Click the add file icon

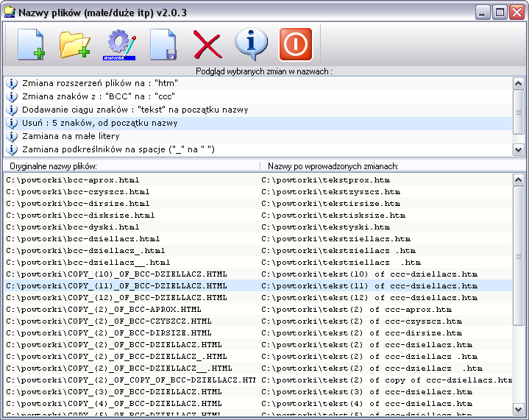(31, 45)
